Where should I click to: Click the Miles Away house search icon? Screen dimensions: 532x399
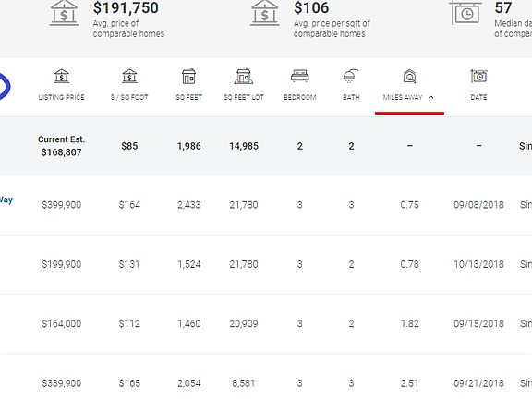pos(409,77)
